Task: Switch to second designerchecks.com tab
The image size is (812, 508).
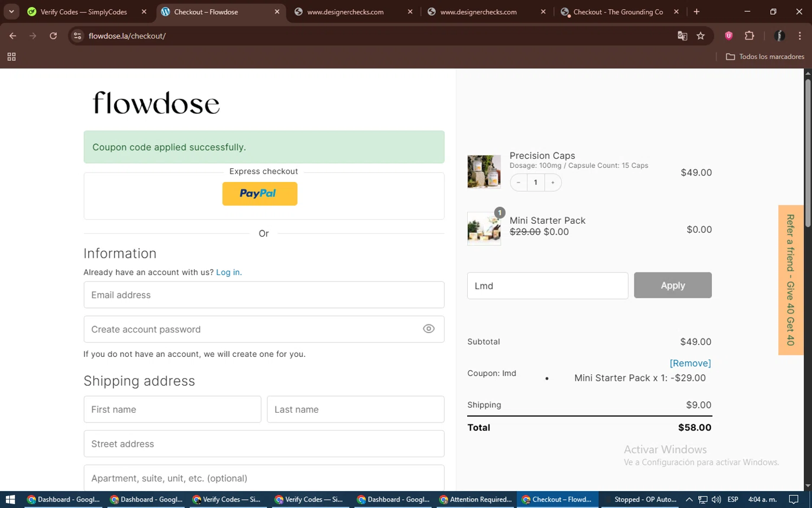Action: click(x=479, y=12)
